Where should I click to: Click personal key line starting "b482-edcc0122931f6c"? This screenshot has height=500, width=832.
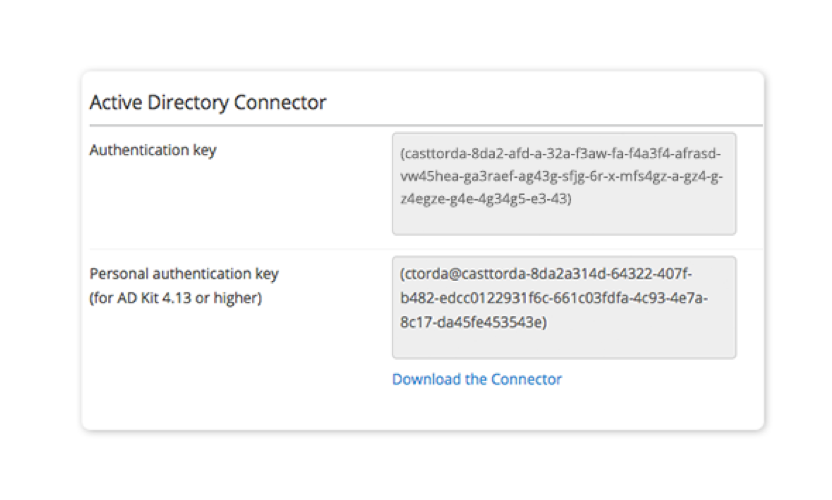coord(553,298)
